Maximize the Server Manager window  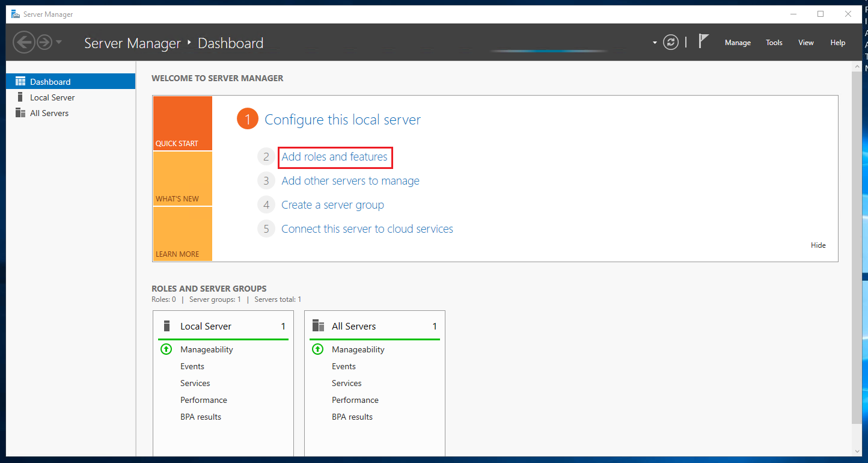[x=821, y=14]
